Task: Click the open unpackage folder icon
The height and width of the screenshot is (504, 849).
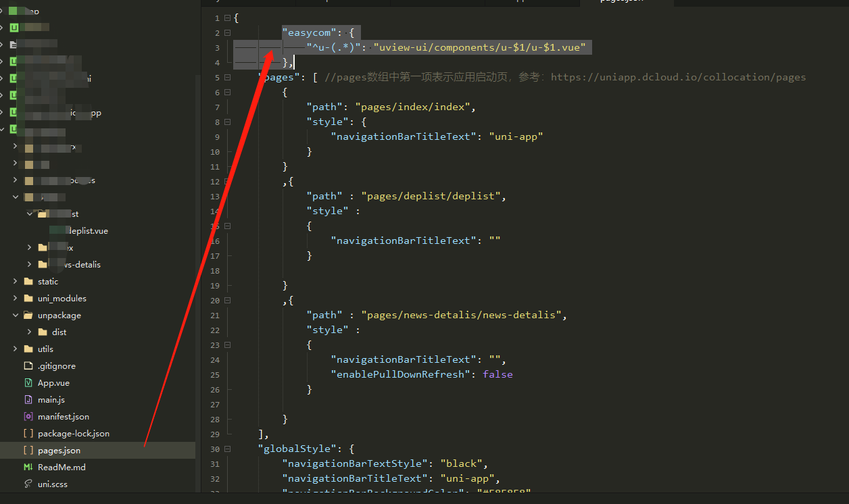Action: coord(28,316)
